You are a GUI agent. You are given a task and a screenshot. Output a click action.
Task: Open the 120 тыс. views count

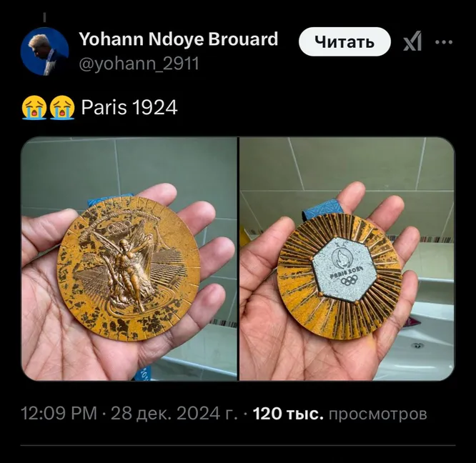(x=288, y=414)
